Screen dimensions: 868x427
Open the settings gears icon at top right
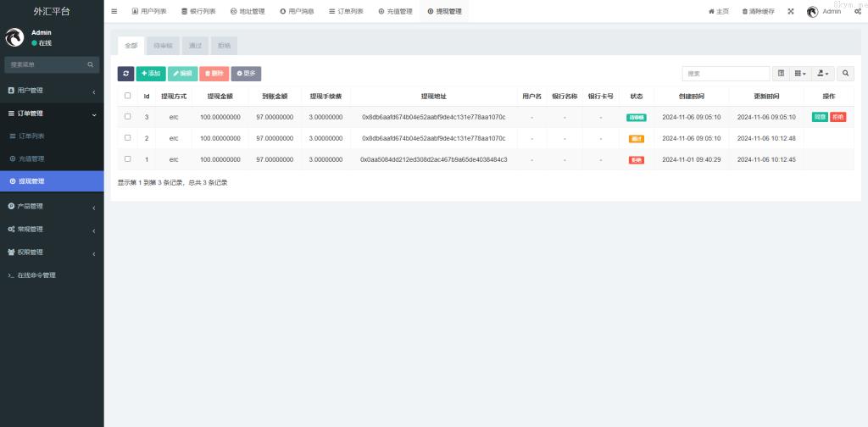(x=858, y=11)
